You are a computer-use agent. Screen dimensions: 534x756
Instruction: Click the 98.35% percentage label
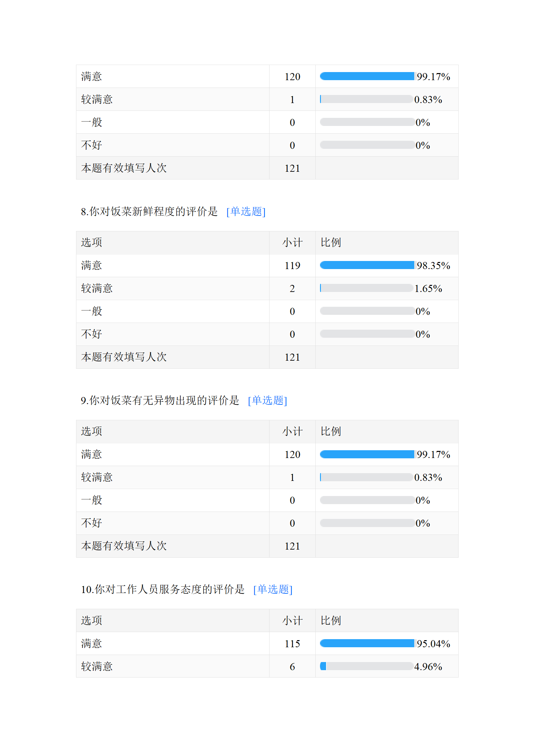[x=433, y=266]
